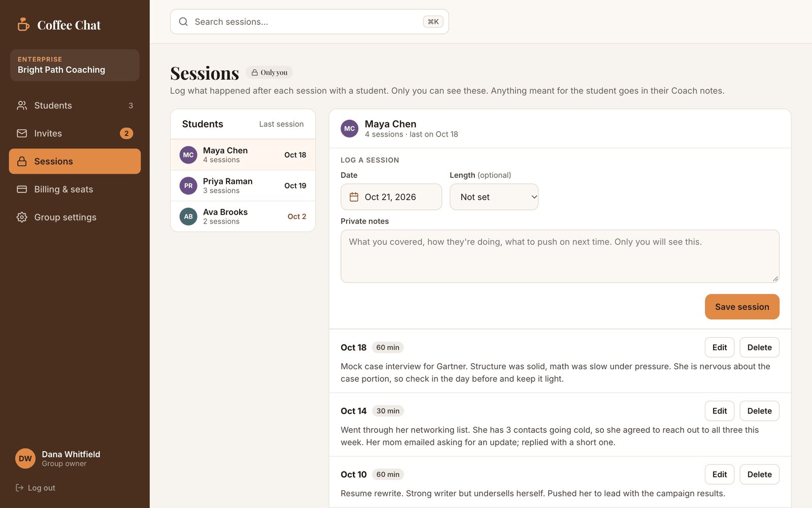This screenshot has width=812, height=508.
Task: Open the Invites menu item
Action: pos(75,133)
